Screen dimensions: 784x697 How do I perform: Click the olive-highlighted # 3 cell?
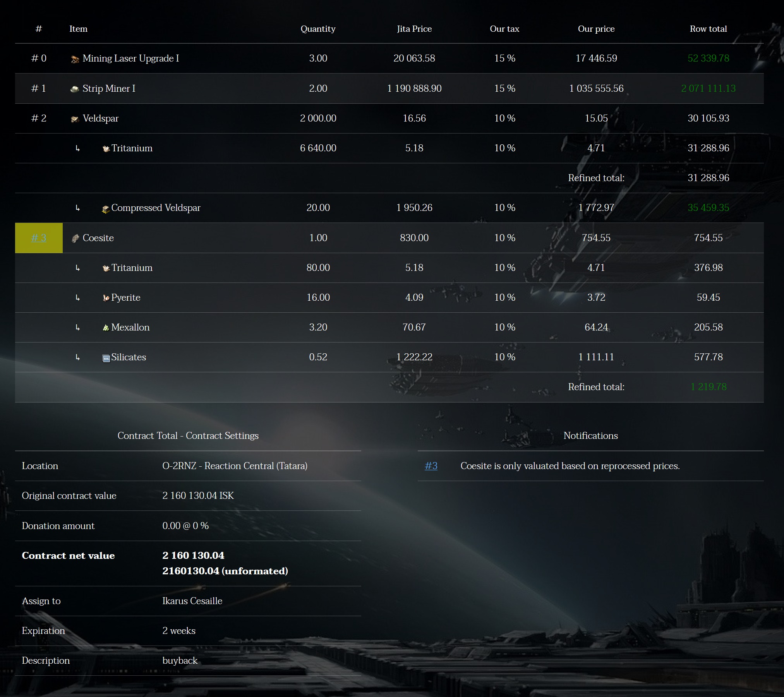(x=39, y=238)
